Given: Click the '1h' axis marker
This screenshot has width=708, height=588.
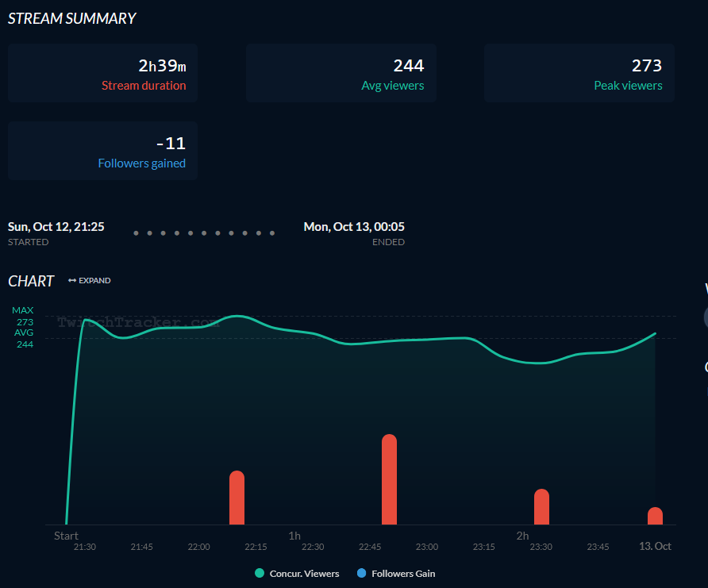Looking at the screenshot, I should click(294, 536).
